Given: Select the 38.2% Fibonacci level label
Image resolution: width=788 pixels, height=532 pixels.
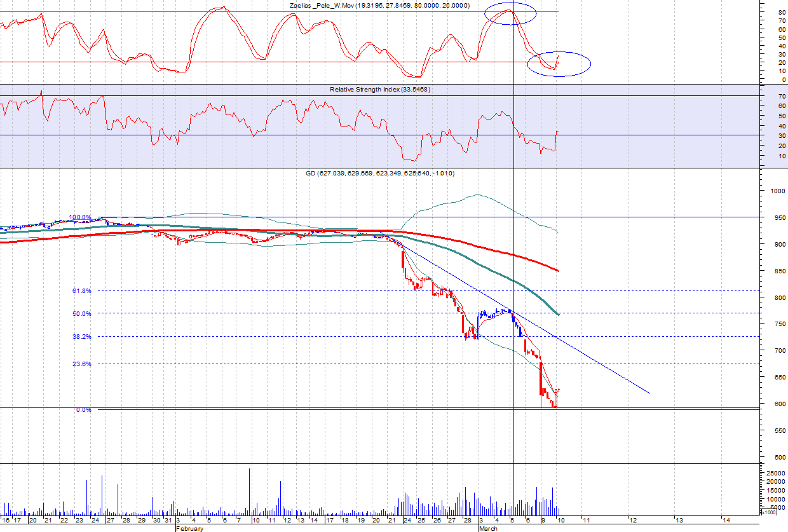Looking at the screenshot, I should pos(81,337).
